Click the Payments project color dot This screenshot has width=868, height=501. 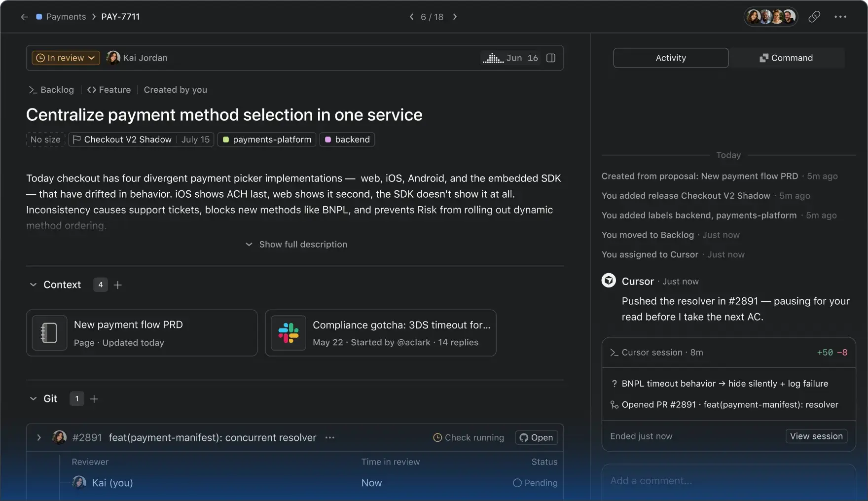[39, 17]
